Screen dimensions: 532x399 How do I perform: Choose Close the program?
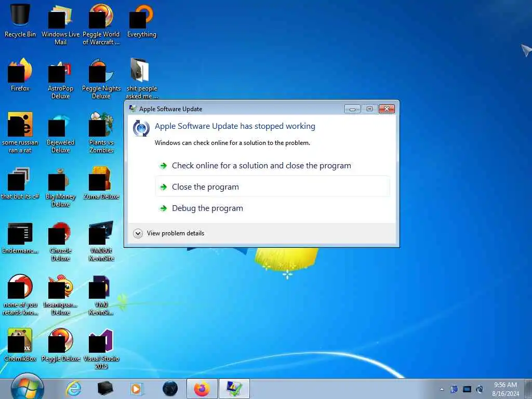click(x=273, y=187)
